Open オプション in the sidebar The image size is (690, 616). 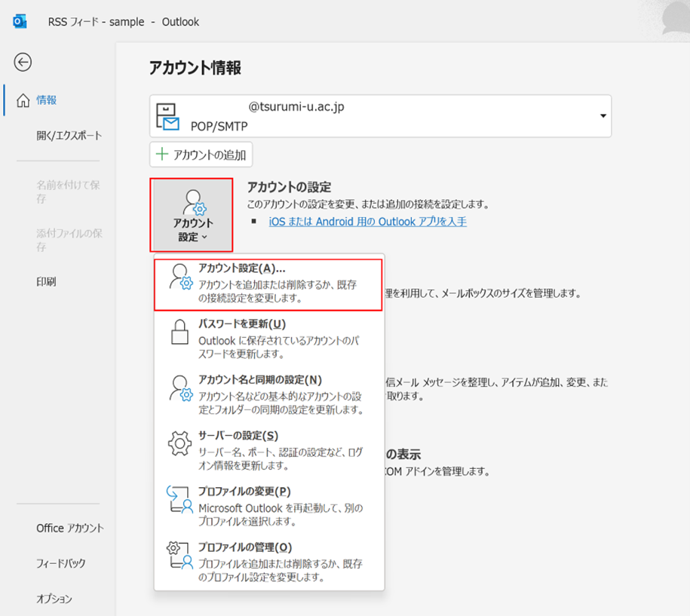tap(54, 599)
